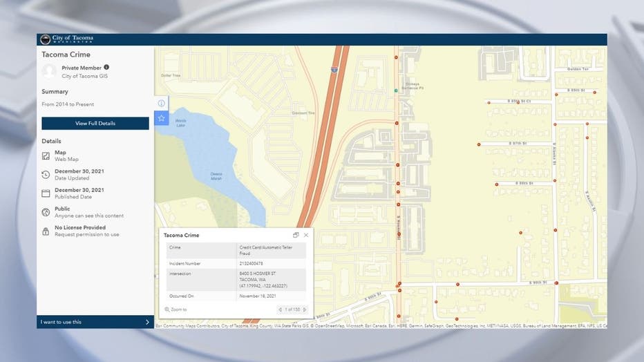Image resolution: width=644 pixels, height=362 pixels.
Task: Click the profile avatar of City of Tacoma GIS
Action: coord(49,71)
